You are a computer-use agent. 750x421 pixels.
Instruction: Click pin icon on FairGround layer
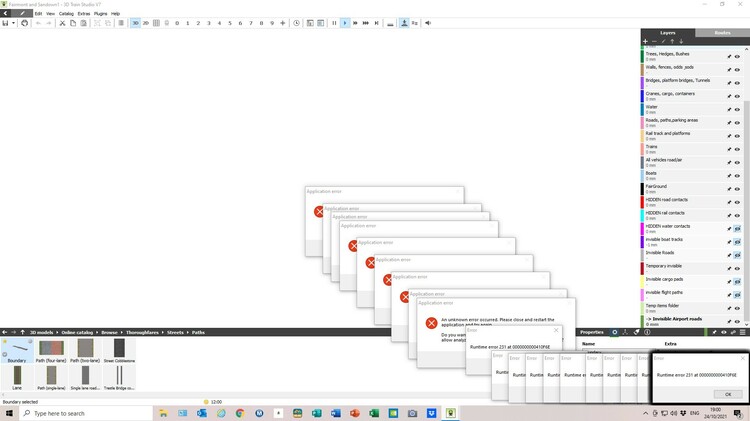pyautogui.click(x=729, y=189)
